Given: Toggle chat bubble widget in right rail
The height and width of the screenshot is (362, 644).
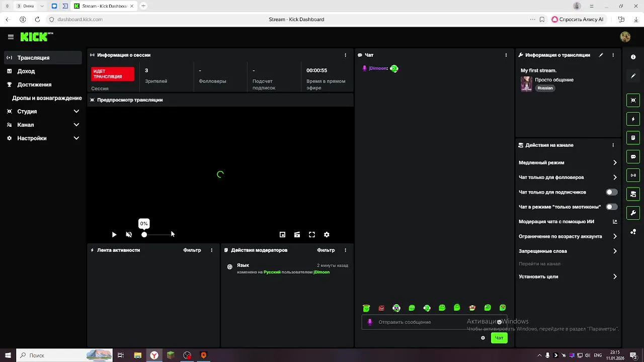Looking at the screenshot, I should tap(633, 157).
